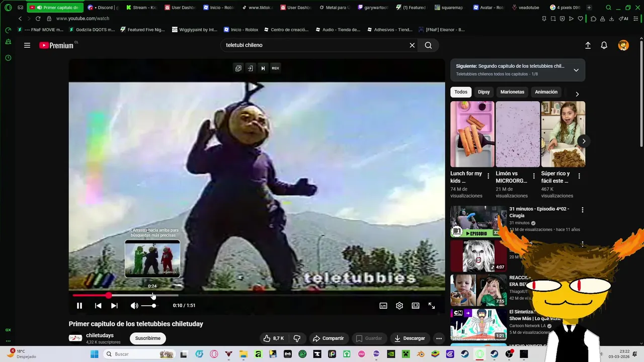Open options for Lunch for my kids Short

(488, 176)
